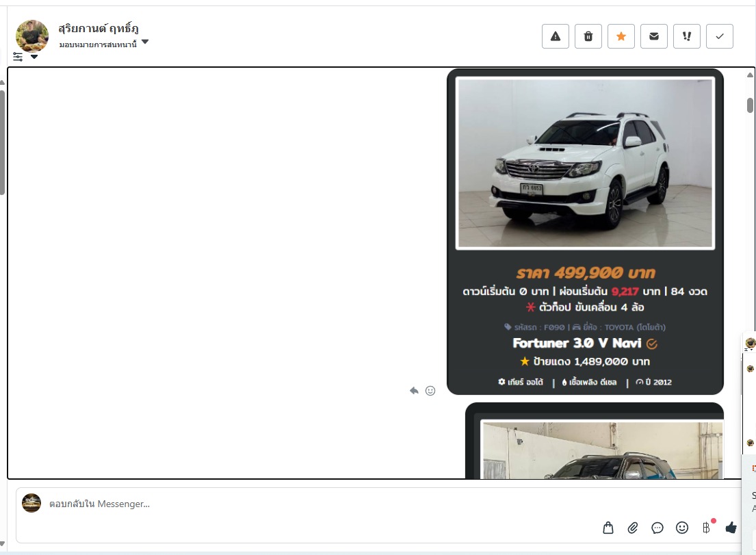Click the contact name สุริยกานต์ ฤทธิ์ภู
This screenshot has height=555, width=756.
pyautogui.click(x=99, y=29)
